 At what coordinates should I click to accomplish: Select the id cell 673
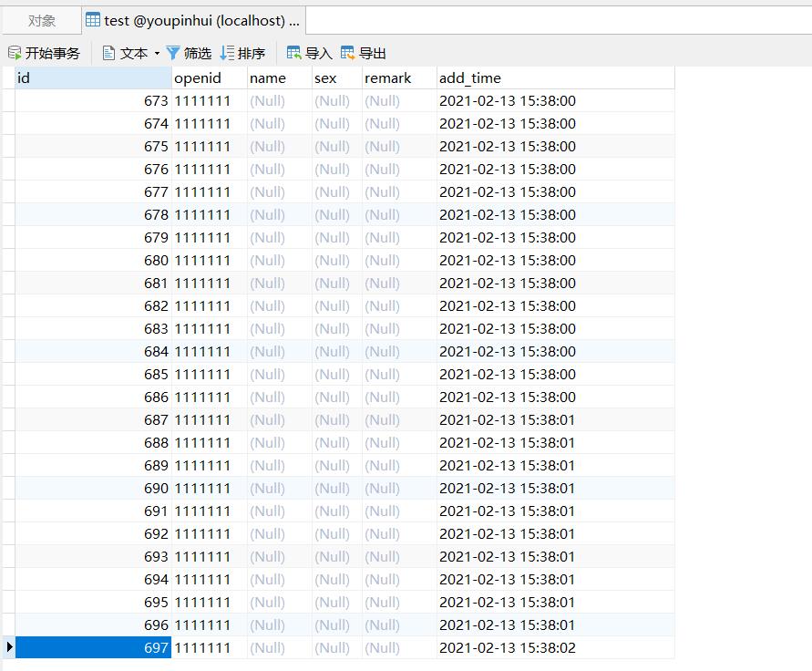tap(93, 100)
